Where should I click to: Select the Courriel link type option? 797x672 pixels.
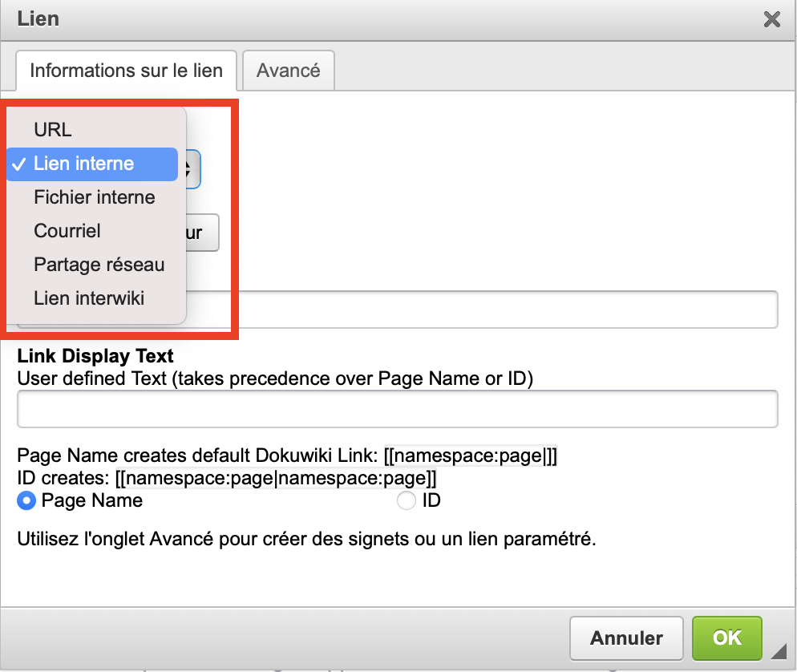point(67,231)
